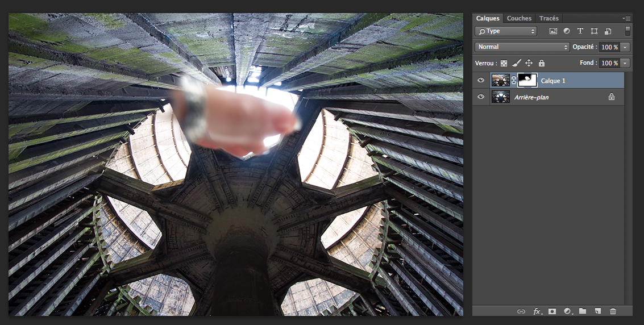Screen dimensions: 644x325
Task: Open the Normal blend mode dropdown
Action: click(x=522, y=47)
